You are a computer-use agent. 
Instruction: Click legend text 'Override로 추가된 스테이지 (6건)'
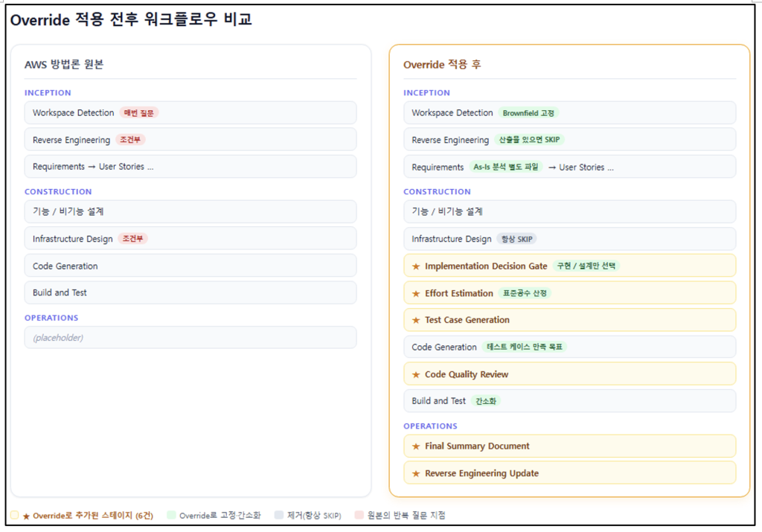tap(93, 516)
